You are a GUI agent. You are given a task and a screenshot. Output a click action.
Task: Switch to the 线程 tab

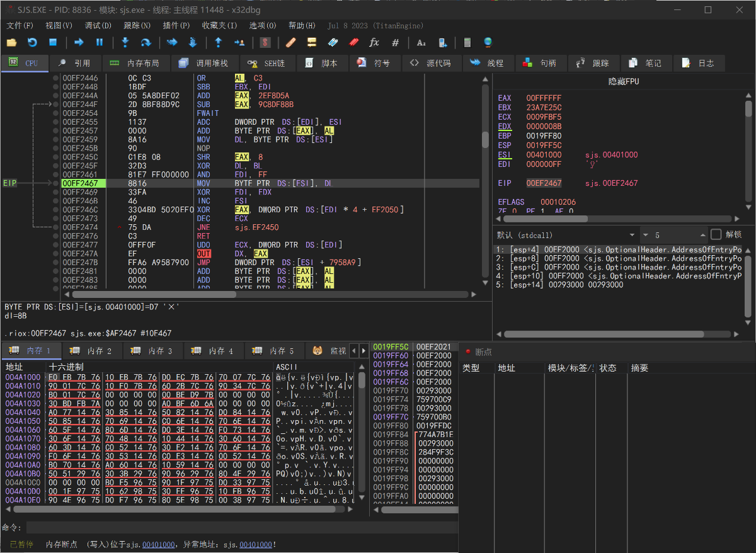(x=487, y=63)
